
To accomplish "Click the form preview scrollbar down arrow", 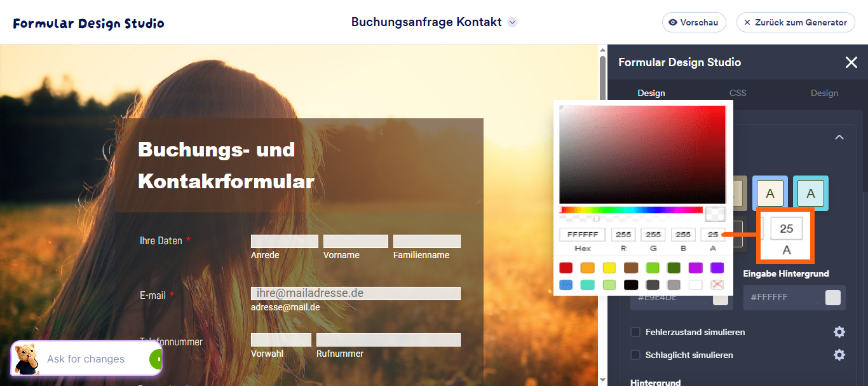I will [602, 380].
